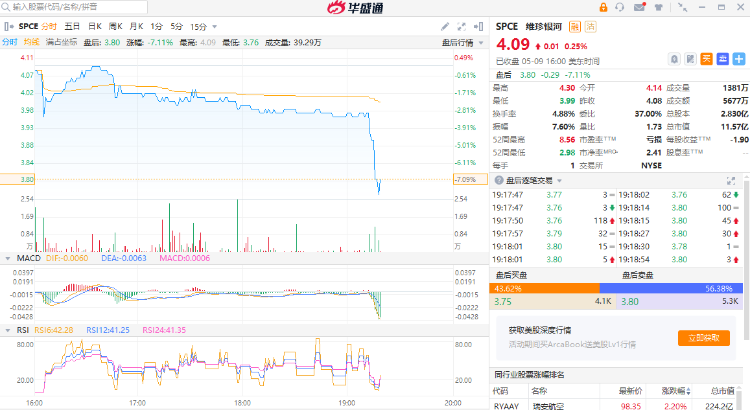This screenshot has height=410, width=750.
Task: Switch to 周K chart tab
Action: [115, 26]
